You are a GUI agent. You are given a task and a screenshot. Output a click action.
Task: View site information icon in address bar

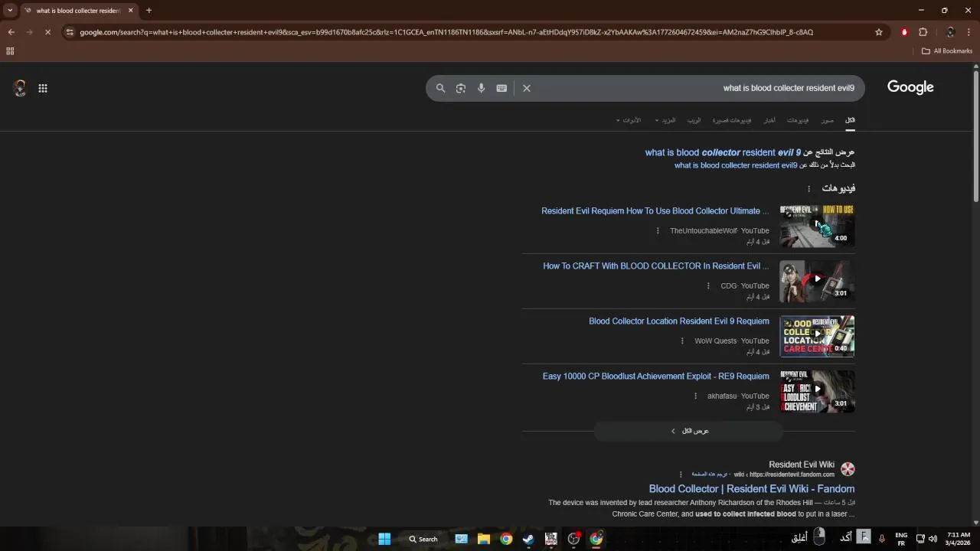pyautogui.click(x=70, y=32)
